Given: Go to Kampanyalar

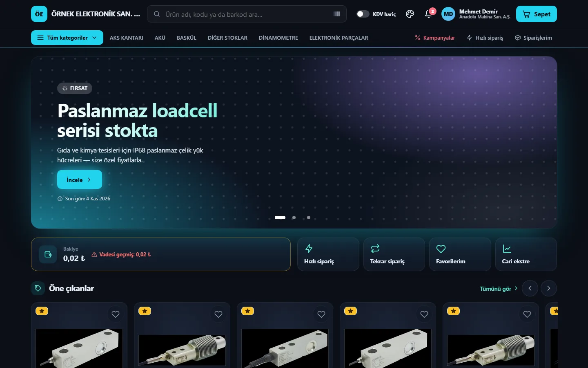Looking at the screenshot, I should click(x=435, y=38).
